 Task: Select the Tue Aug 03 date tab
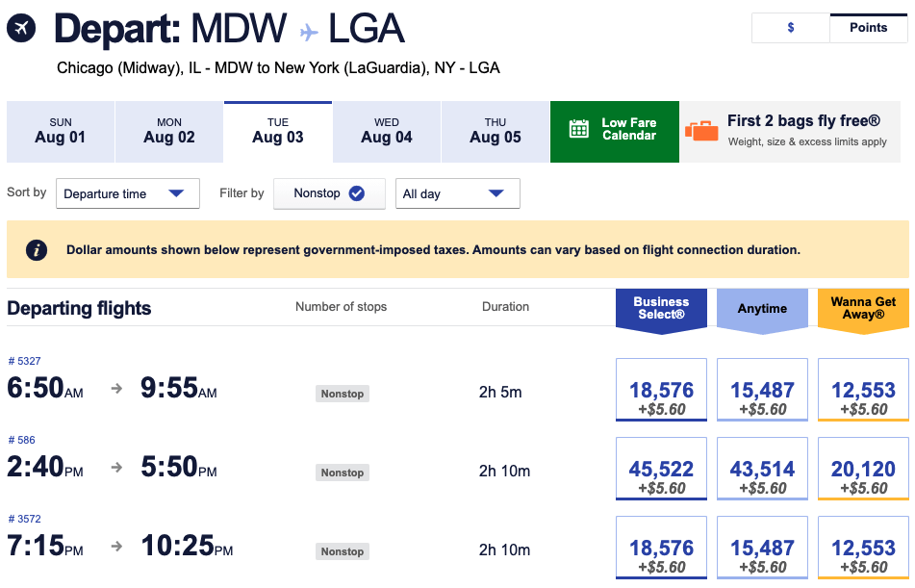[x=278, y=131]
